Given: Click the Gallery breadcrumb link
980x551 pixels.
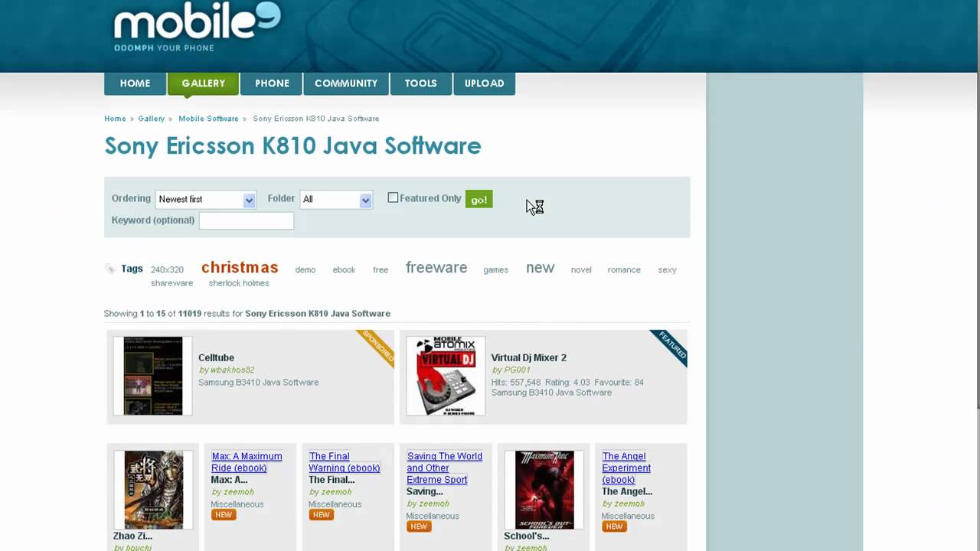Looking at the screenshot, I should tap(151, 119).
